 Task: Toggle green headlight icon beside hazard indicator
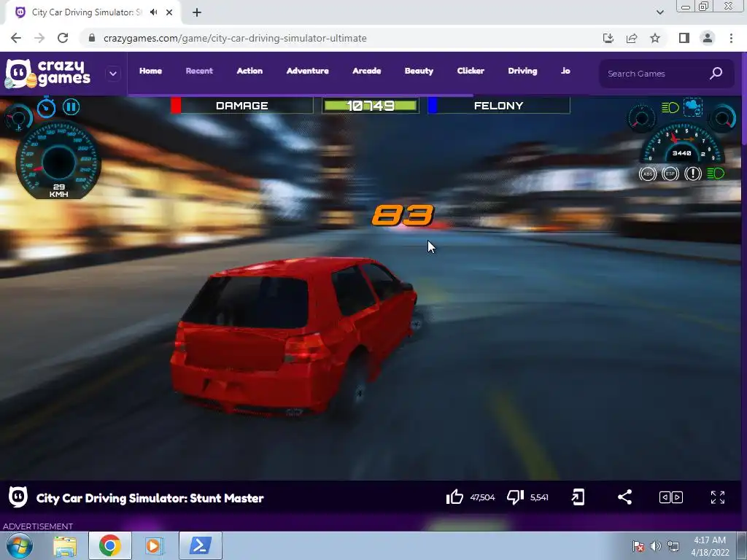pyautogui.click(x=716, y=174)
